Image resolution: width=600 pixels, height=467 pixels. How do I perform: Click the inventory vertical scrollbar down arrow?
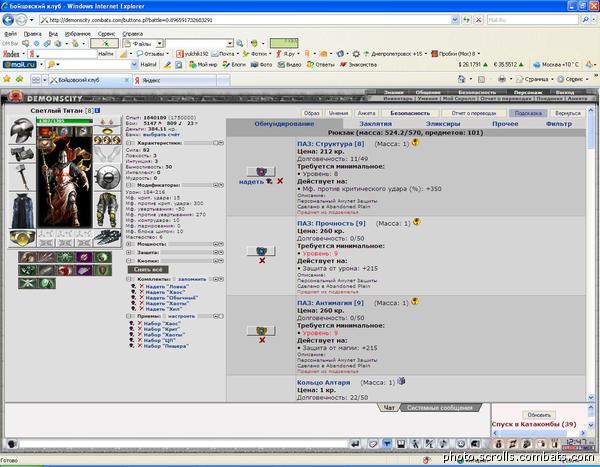591,398
